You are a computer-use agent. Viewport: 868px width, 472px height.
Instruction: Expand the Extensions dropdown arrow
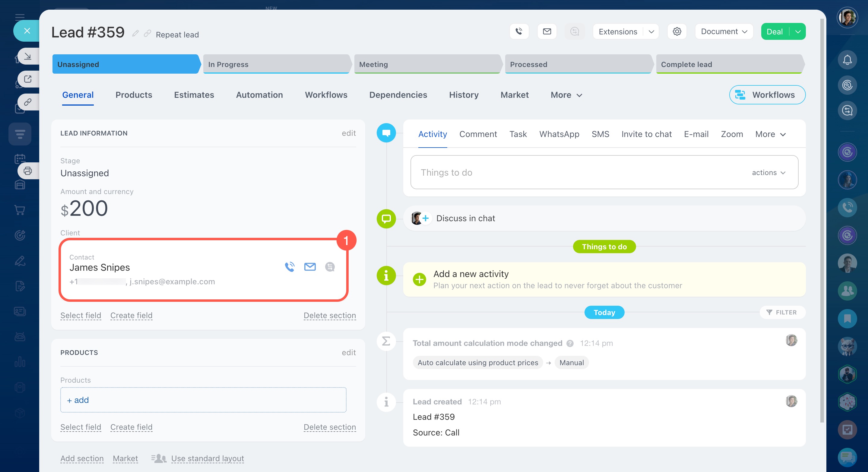click(651, 31)
